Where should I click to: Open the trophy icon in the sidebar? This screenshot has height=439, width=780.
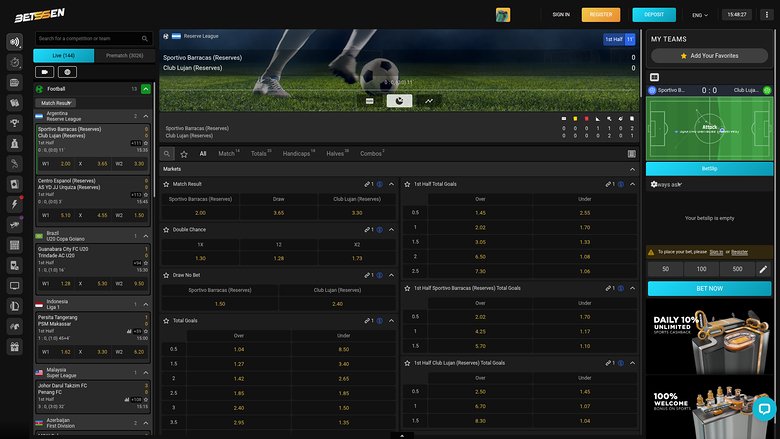(14, 123)
